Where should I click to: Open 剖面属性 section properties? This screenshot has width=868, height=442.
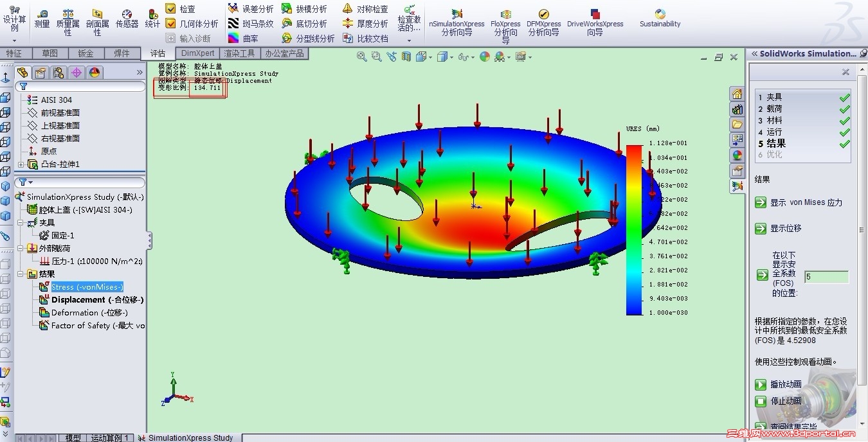coord(97,22)
